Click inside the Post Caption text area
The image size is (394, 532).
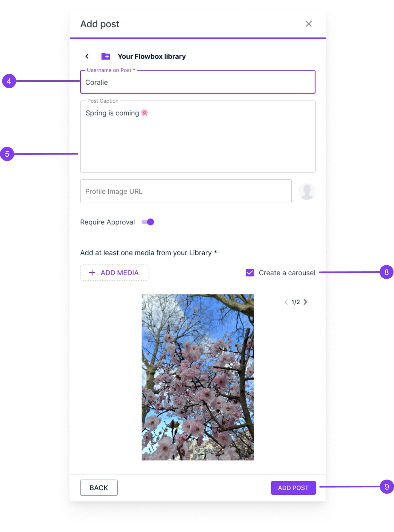click(198, 136)
